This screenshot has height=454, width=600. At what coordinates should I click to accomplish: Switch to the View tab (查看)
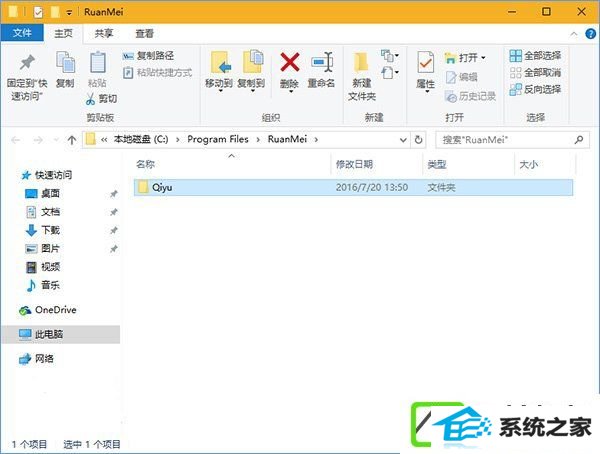144,34
